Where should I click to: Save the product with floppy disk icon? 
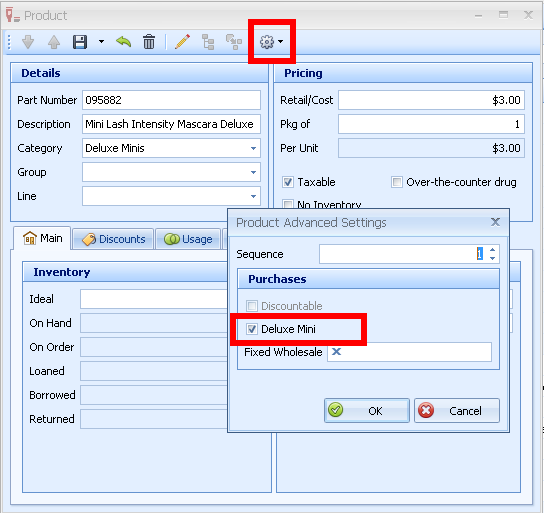pyautogui.click(x=80, y=42)
